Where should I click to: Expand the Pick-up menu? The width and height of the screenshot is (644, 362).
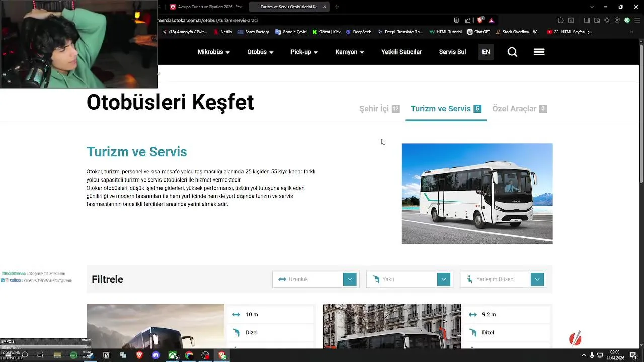(x=304, y=52)
